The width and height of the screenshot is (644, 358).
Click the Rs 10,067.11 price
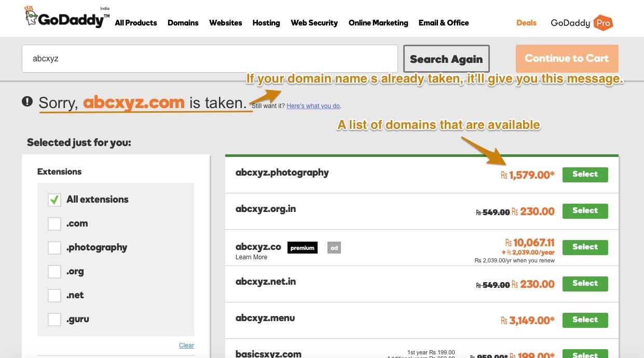(x=530, y=243)
